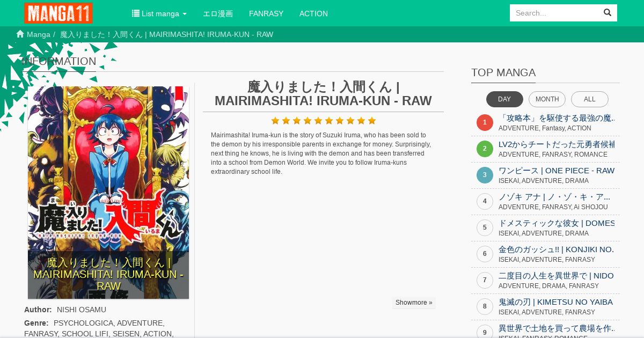Viewport: 644px width, 338px height.
Task: Open 金色のガッシュ!! KONJIKI NO link
Action: point(557,249)
